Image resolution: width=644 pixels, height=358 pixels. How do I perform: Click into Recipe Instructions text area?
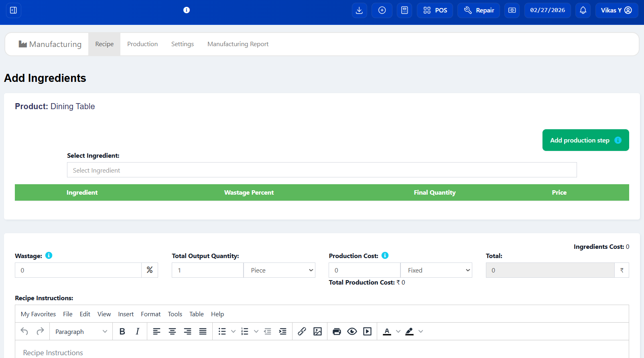point(322,350)
